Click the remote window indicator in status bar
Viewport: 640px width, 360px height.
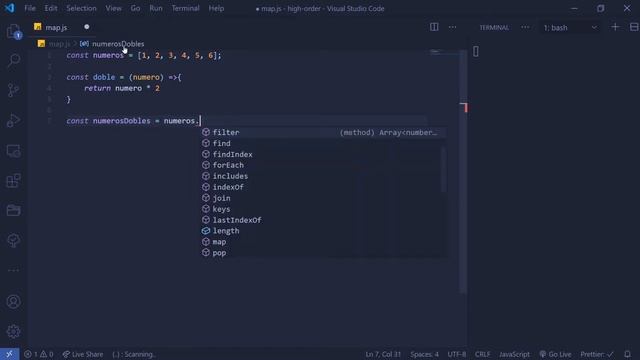point(9,354)
